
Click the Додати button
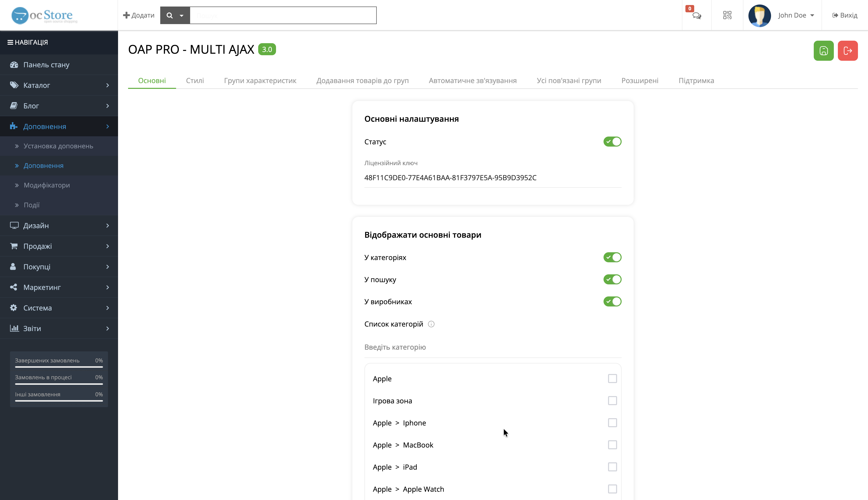[139, 16]
